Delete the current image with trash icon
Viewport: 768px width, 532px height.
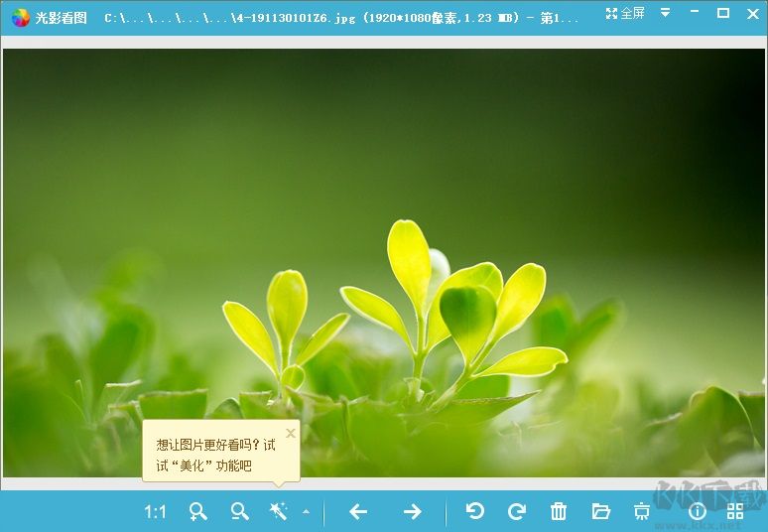[559, 511]
